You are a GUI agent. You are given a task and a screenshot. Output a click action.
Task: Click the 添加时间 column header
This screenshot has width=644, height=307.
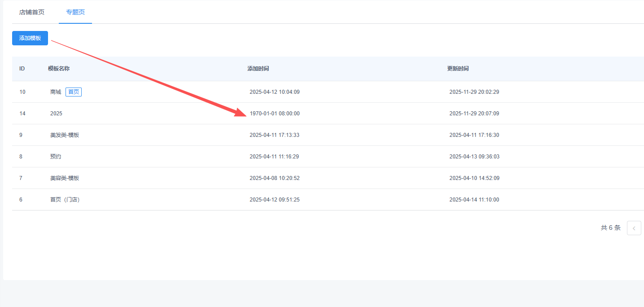[x=258, y=69]
